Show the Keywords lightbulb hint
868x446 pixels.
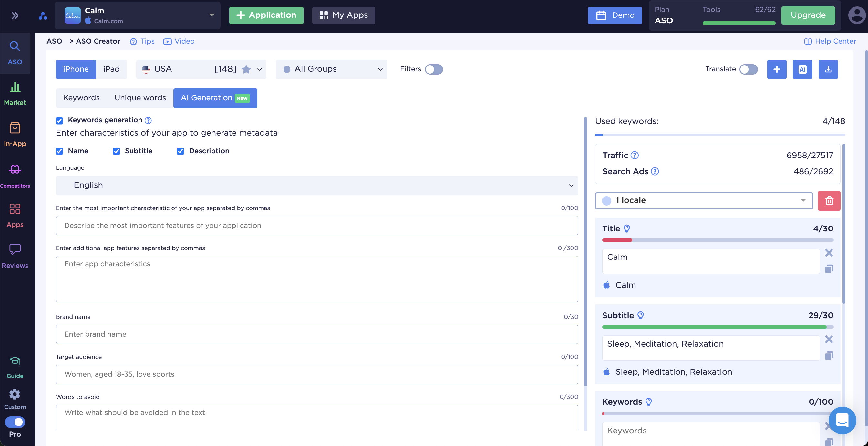click(x=649, y=402)
